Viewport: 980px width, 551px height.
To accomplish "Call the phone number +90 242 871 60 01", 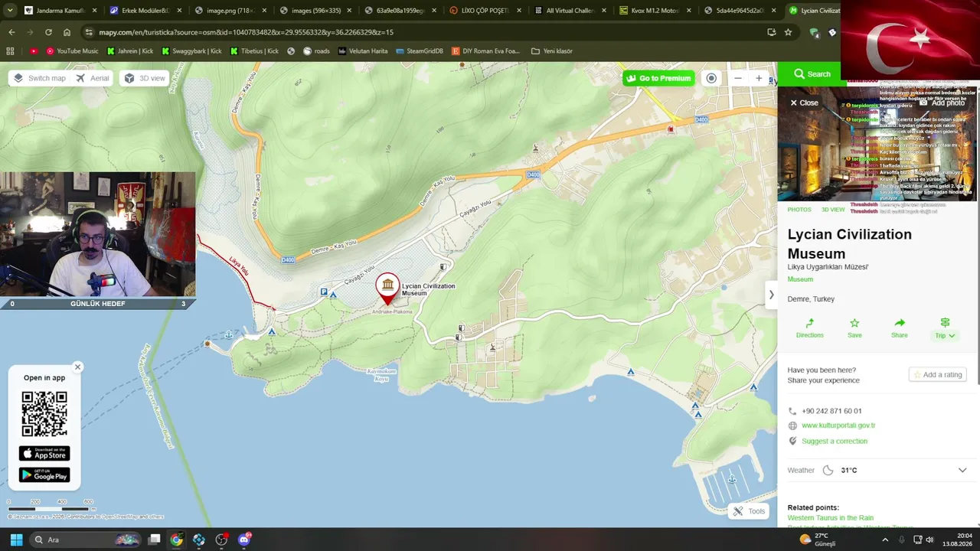I will click(831, 411).
